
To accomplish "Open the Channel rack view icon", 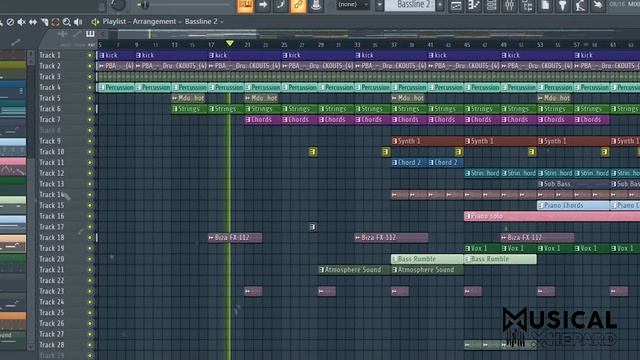I will pyautogui.click(x=492, y=5).
